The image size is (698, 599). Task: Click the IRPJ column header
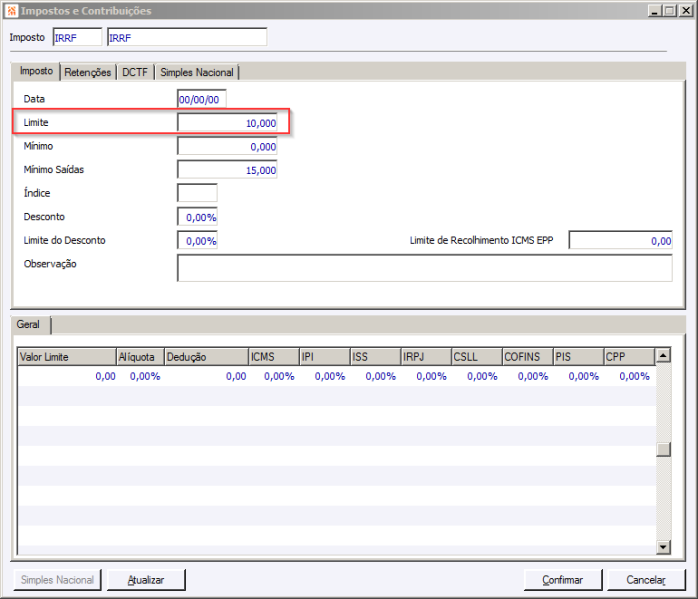(x=426, y=357)
